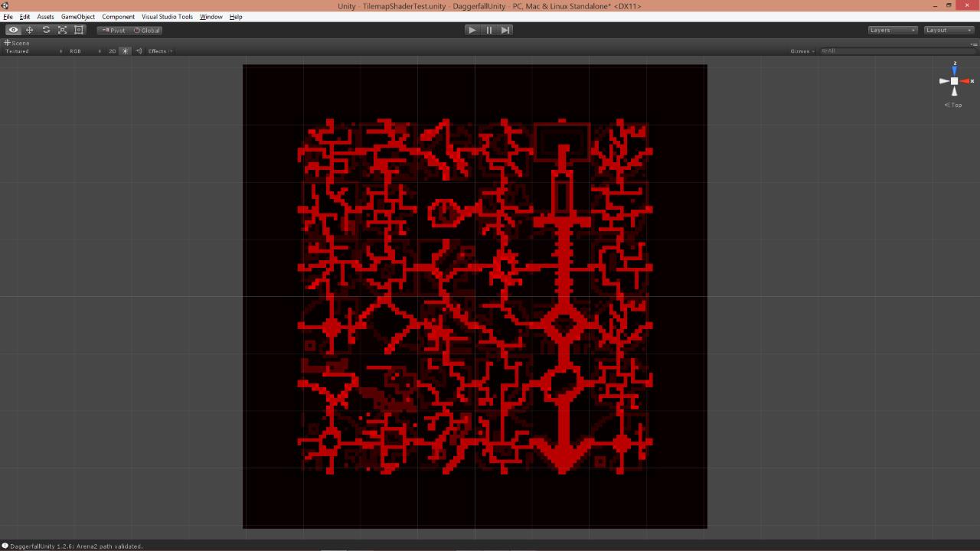Open the RGB render mode dropdown

tap(85, 51)
